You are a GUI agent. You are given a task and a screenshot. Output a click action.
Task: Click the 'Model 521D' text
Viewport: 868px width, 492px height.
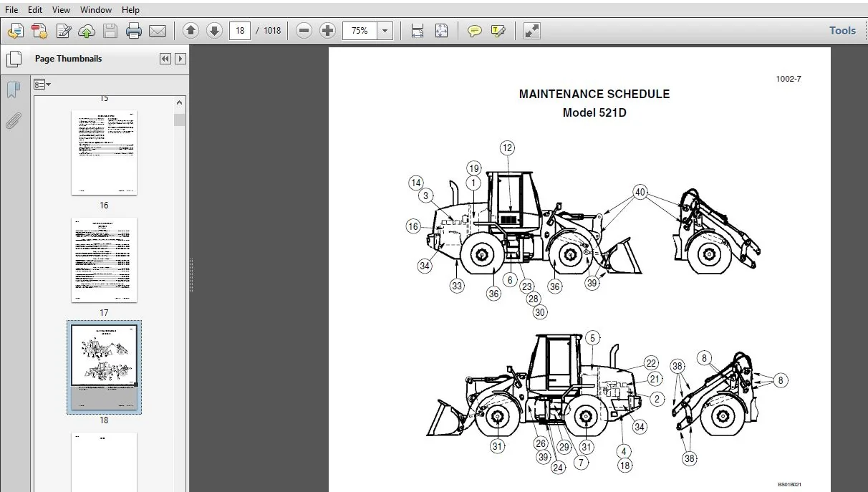coord(594,113)
